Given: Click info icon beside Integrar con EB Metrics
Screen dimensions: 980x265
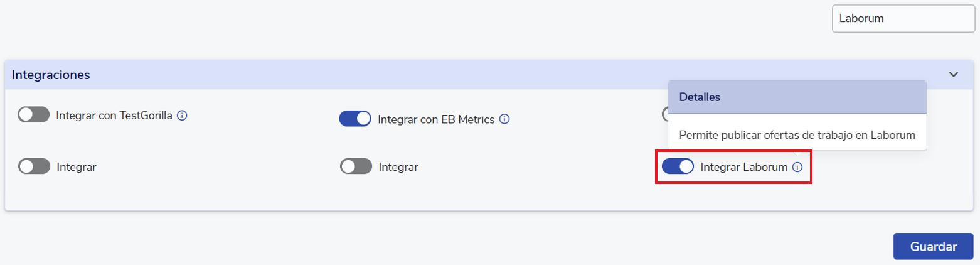Looking at the screenshot, I should [504, 118].
